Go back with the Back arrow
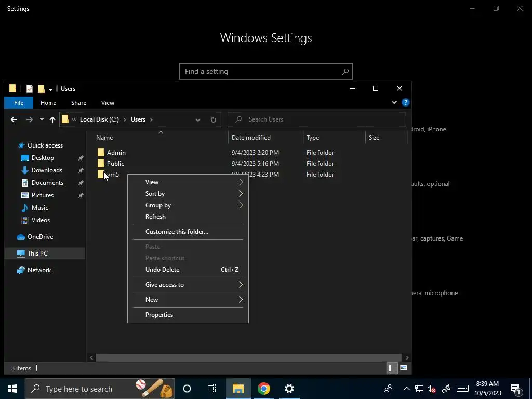The width and height of the screenshot is (532, 399). point(14,119)
